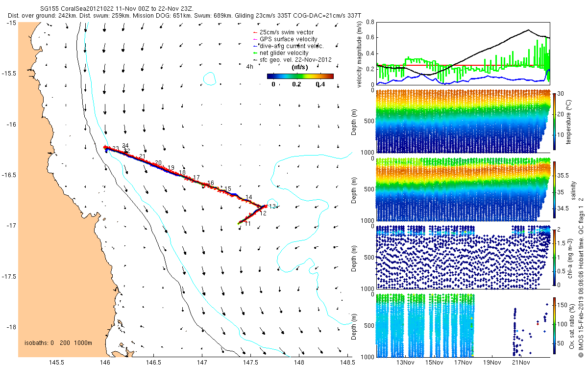The height and width of the screenshot is (368, 588).
Task: Click the chl-a depth section plot
Action: coord(463,257)
